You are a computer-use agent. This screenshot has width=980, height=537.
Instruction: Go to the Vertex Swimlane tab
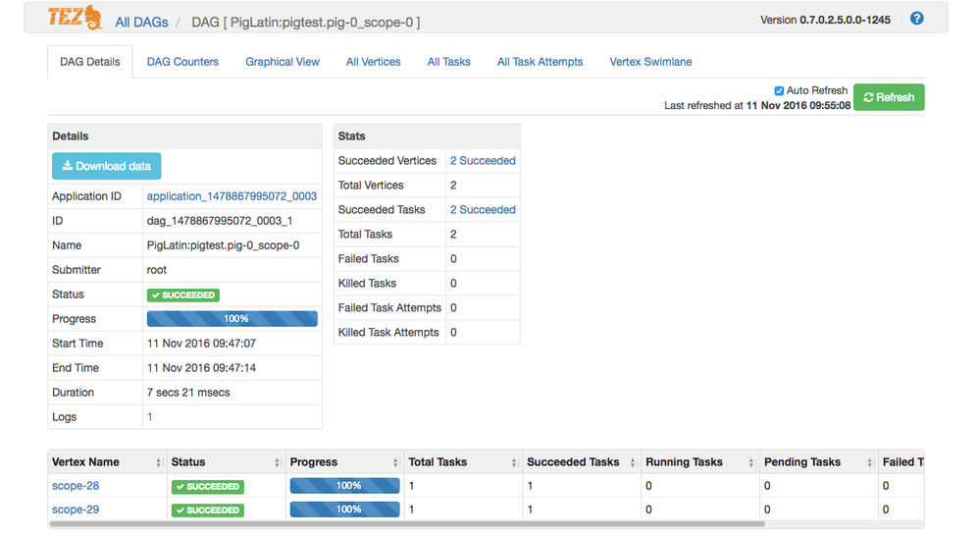[650, 62]
